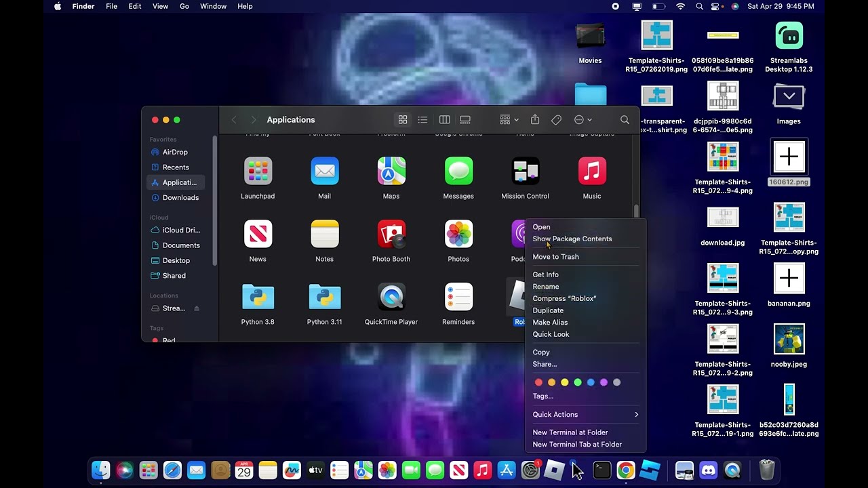The height and width of the screenshot is (488, 868).
Task: Open iCloud Drive in sidebar
Action: (x=175, y=230)
